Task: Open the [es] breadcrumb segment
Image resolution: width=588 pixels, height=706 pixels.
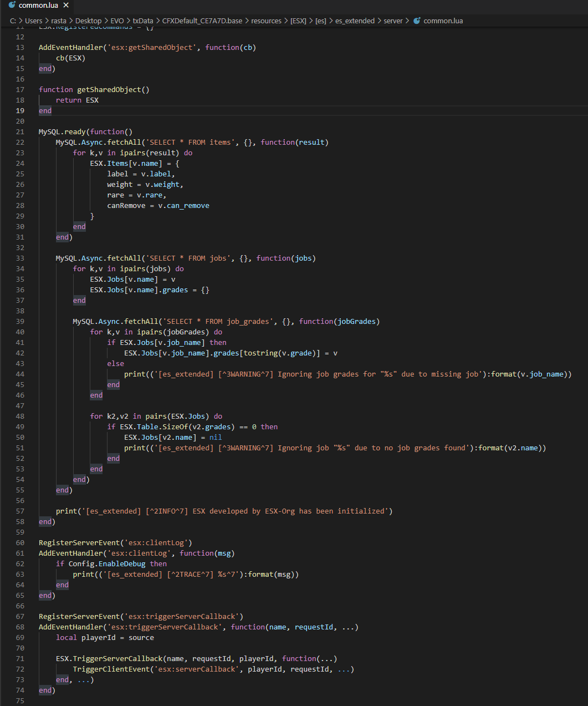Action: [321, 21]
